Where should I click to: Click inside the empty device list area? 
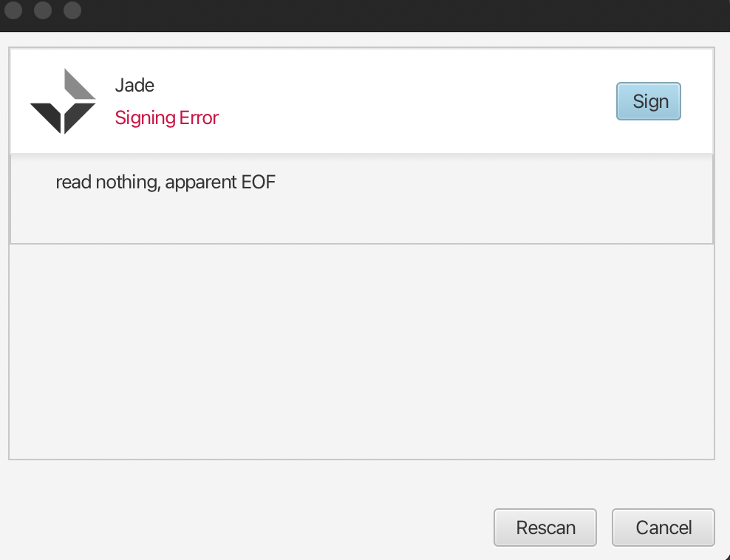click(x=362, y=351)
